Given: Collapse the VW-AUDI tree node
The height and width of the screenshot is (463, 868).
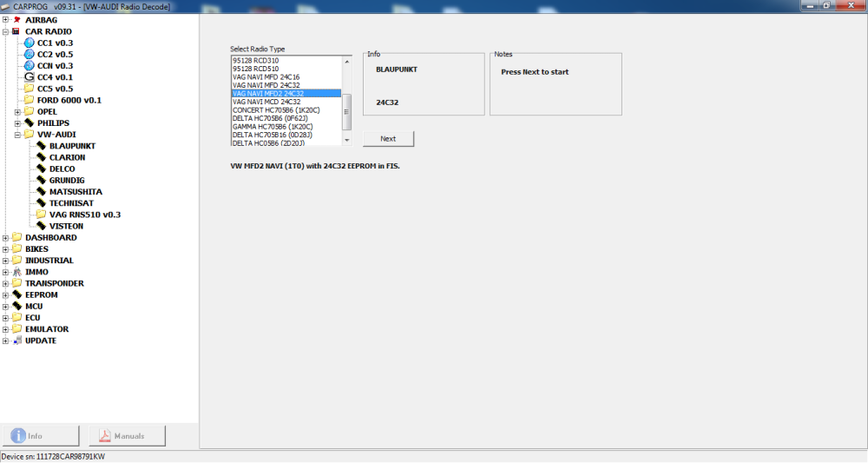Looking at the screenshot, I should (17, 135).
